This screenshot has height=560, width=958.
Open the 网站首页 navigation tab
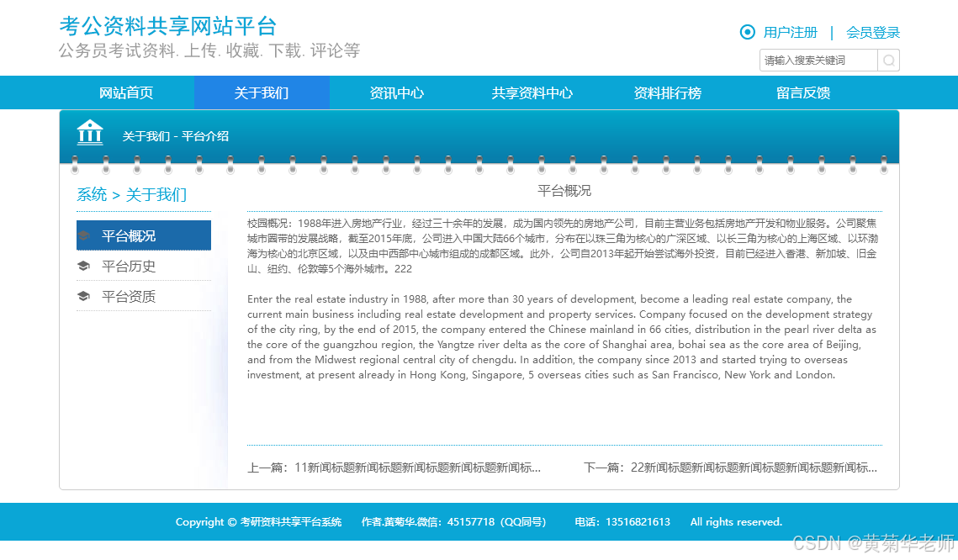point(126,92)
